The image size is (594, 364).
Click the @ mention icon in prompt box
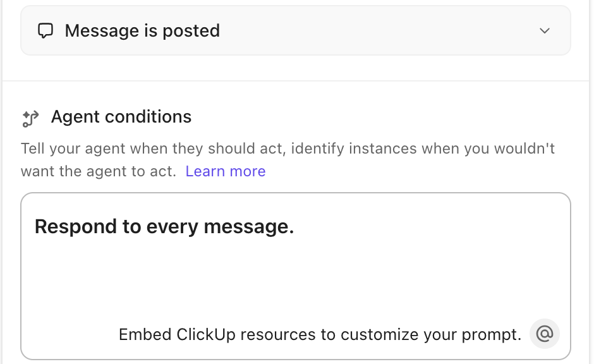click(x=544, y=334)
